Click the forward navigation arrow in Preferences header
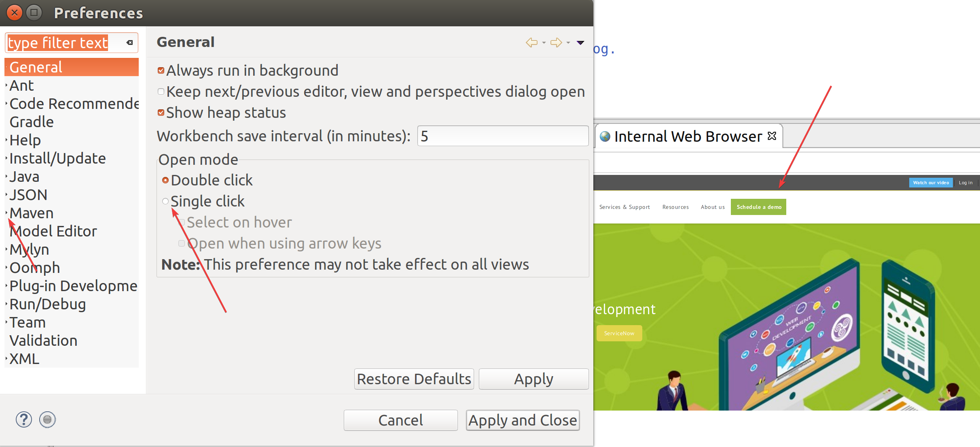This screenshot has width=980, height=447. 557,43
